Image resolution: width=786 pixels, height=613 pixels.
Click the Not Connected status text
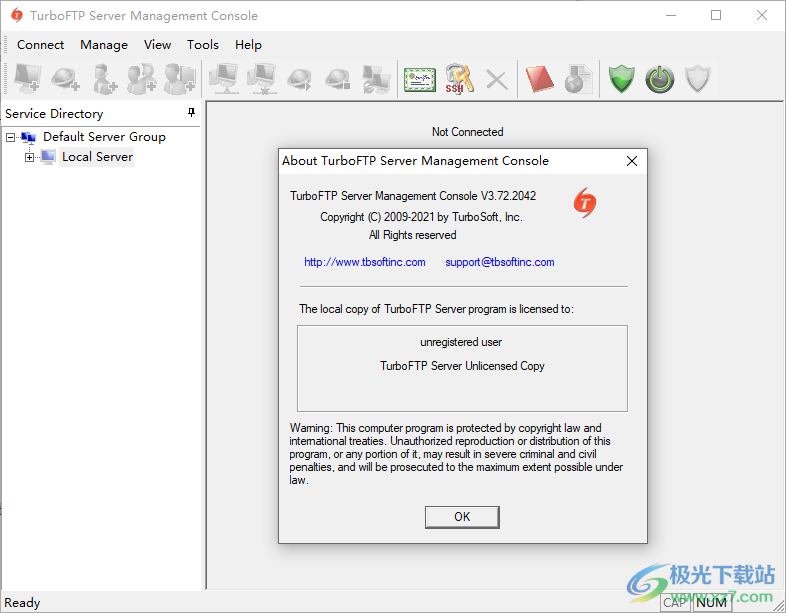[x=468, y=132]
